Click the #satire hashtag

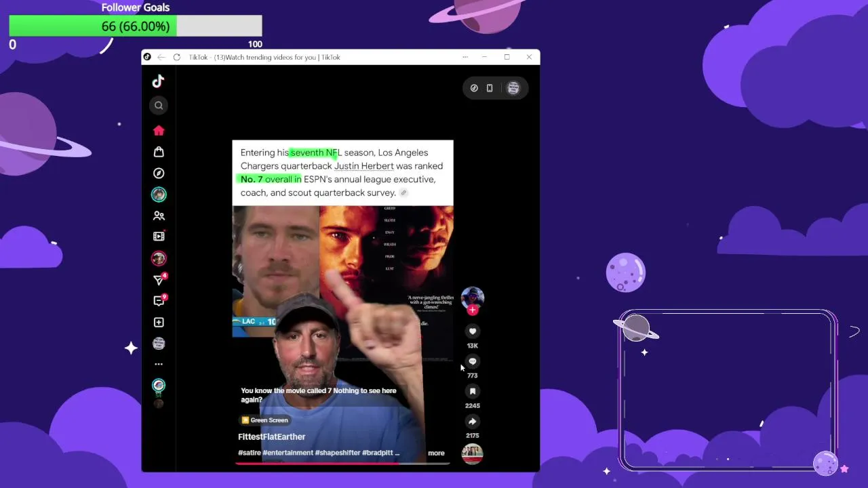(249, 452)
